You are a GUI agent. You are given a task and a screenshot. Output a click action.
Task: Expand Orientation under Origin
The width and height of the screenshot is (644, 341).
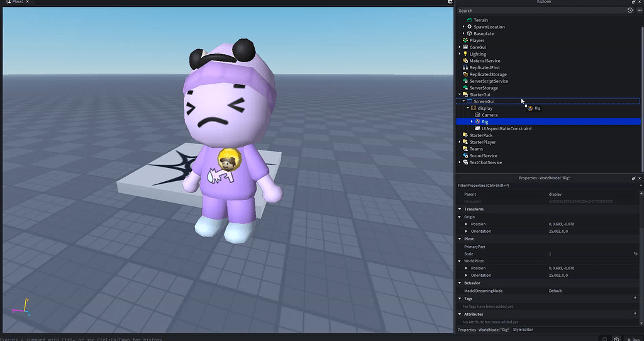466,232
